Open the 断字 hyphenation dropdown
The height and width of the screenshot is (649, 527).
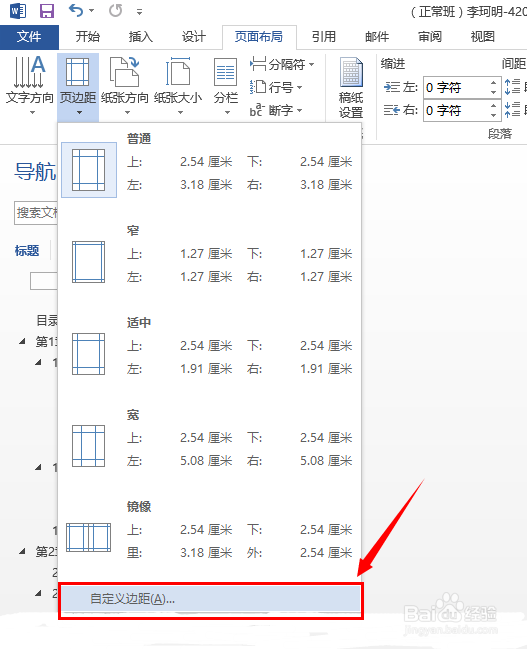pyautogui.click(x=276, y=111)
